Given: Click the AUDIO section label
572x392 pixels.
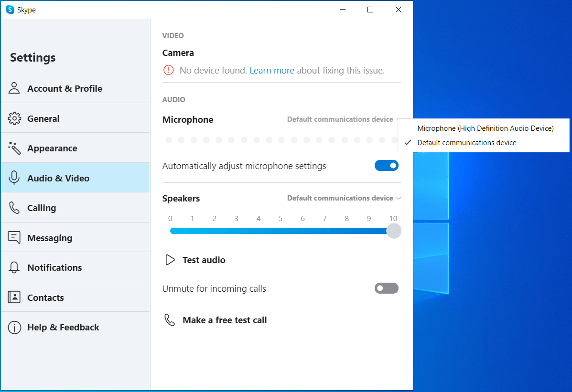Looking at the screenshot, I should click(x=173, y=99).
